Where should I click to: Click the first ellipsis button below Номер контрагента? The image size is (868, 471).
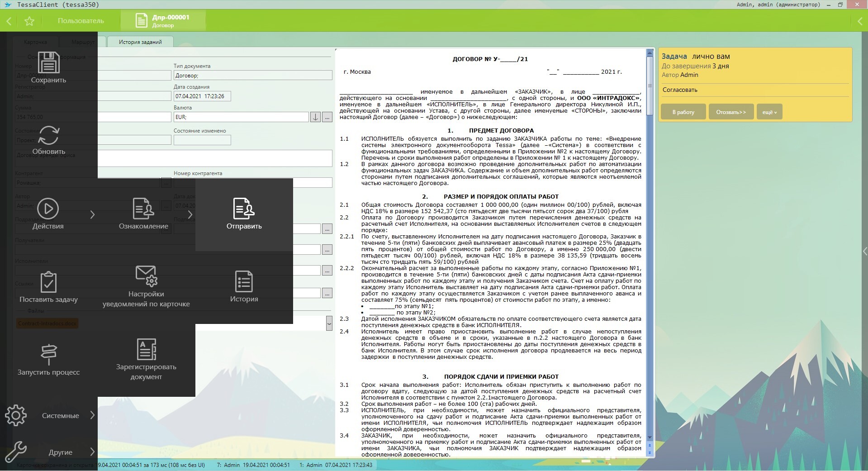(x=327, y=228)
